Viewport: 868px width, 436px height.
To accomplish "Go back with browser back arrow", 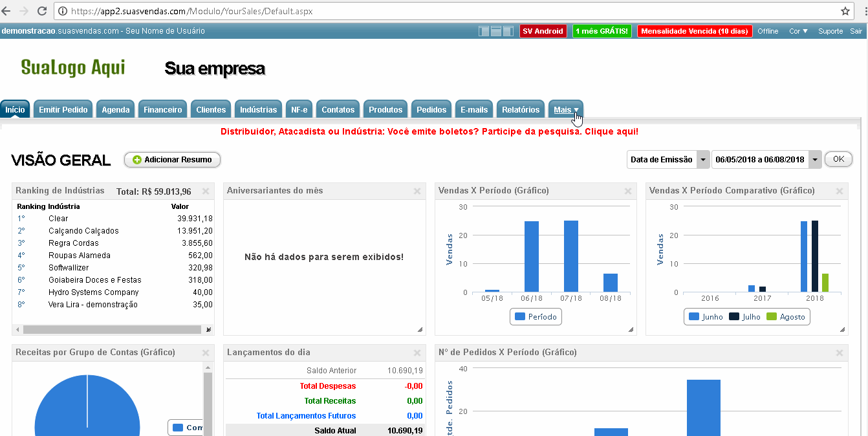I will tap(6, 11).
